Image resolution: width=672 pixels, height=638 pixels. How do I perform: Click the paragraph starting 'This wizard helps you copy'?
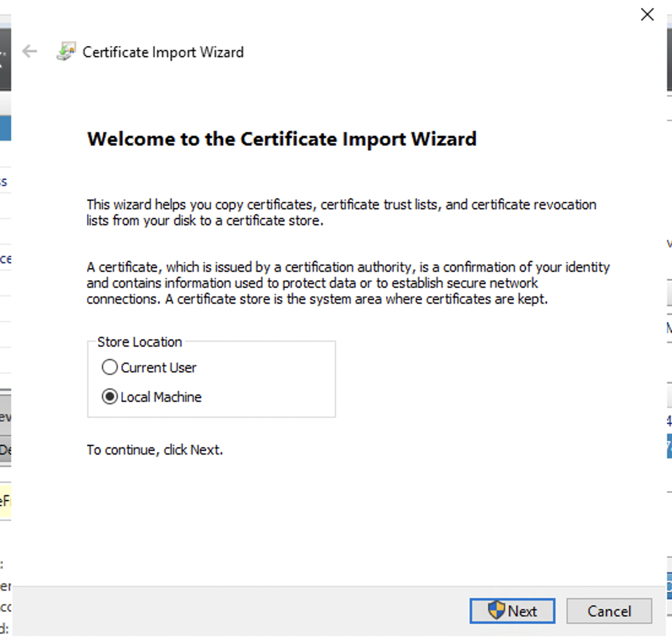tap(341, 212)
